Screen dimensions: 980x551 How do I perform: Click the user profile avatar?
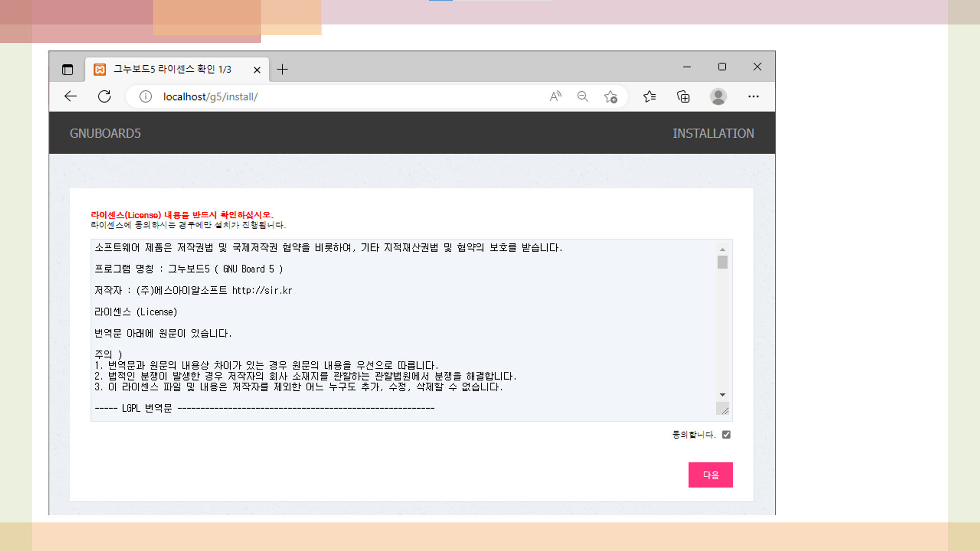tap(718, 96)
